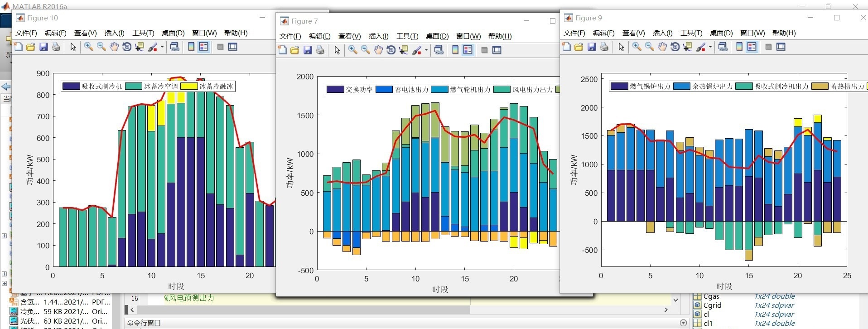Expand brush color dropdown in Figure 7

(x=426, y=50)
